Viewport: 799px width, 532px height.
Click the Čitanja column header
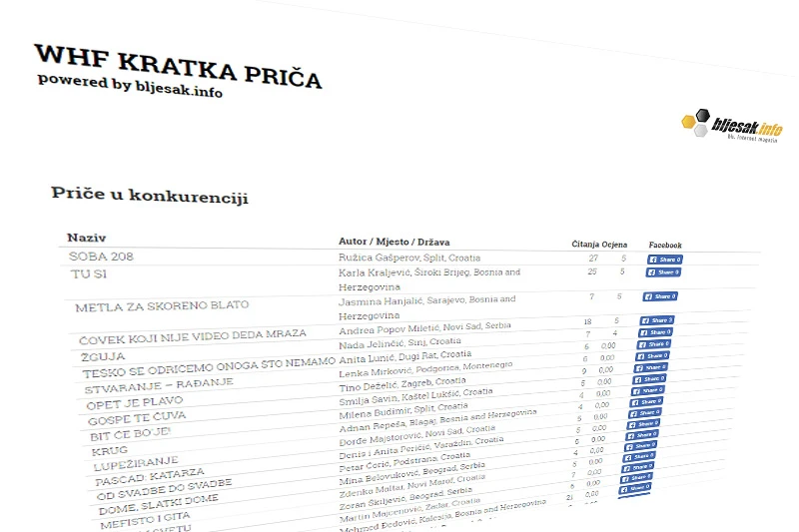coord(585,245)
